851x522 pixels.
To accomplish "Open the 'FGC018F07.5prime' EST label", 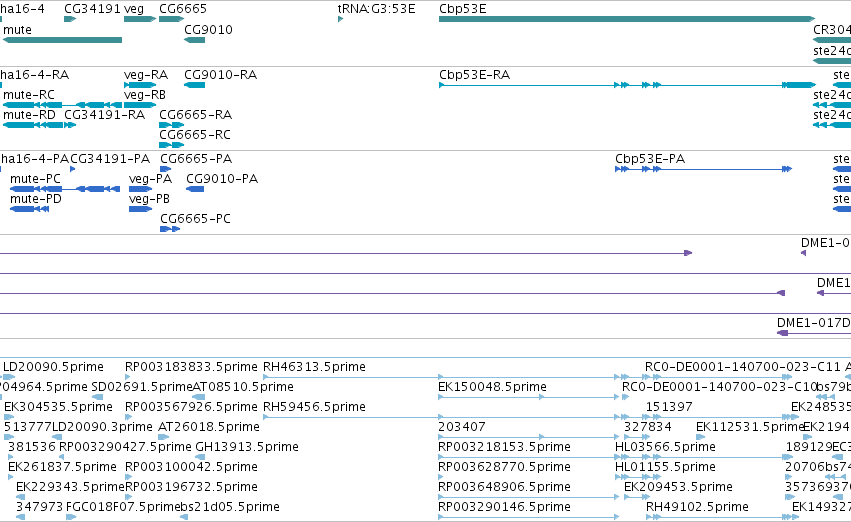I will (123, 507).
